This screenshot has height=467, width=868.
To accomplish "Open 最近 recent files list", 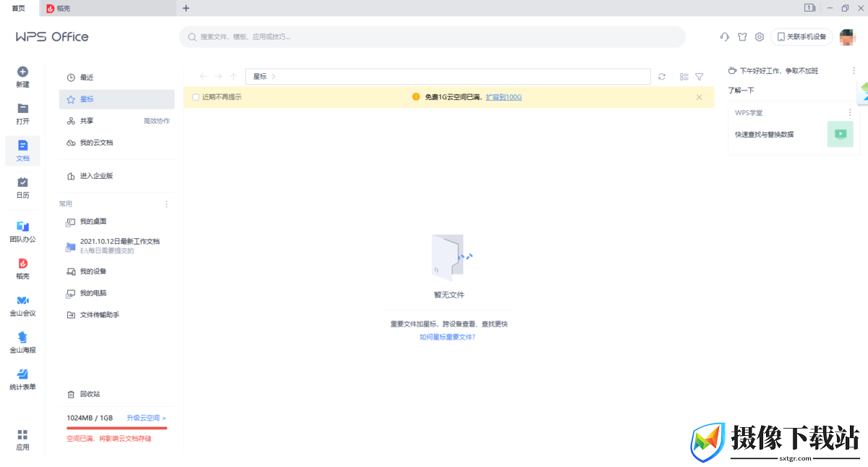I will tap(116, 77).
